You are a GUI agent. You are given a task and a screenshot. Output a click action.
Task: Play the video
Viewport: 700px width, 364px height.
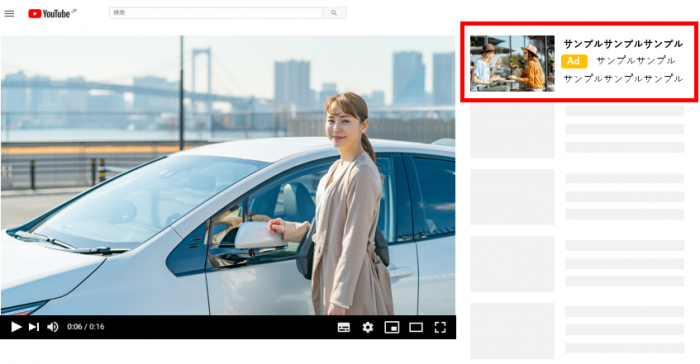[x=16, y=327]
